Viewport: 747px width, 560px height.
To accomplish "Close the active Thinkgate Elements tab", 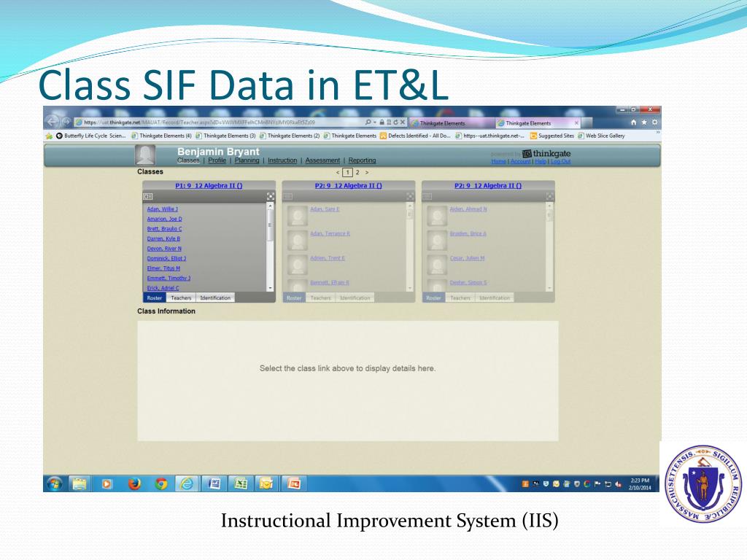I will tap(576, 122).
